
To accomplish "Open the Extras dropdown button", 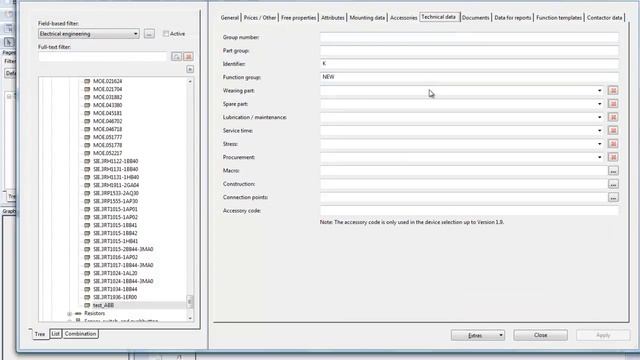I will tap(478, 335).
